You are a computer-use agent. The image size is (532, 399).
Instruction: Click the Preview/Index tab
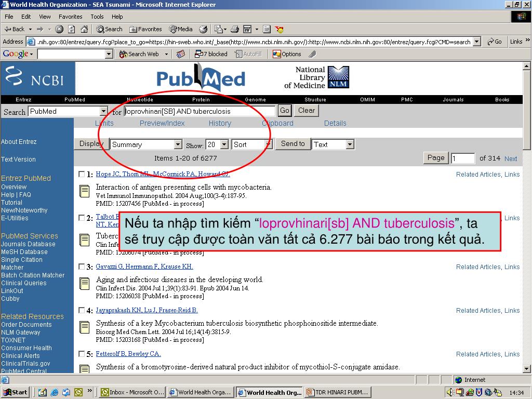(162, 123)
